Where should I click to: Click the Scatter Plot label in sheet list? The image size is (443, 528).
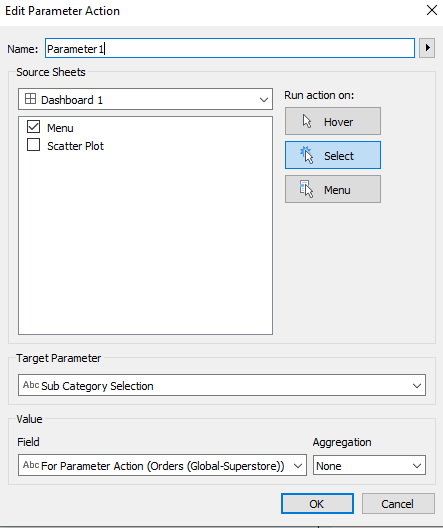click(75, 146)
